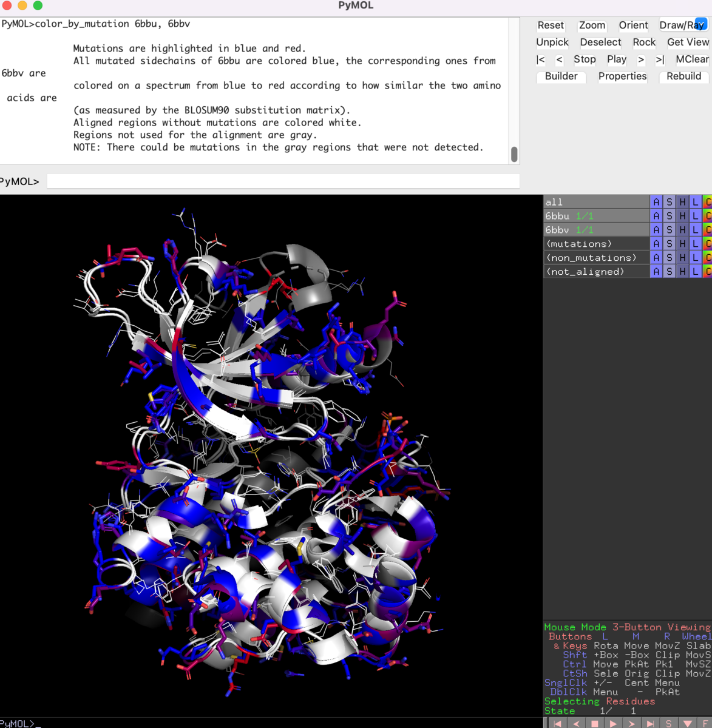Click the Orient button

[x=633, y=25]
